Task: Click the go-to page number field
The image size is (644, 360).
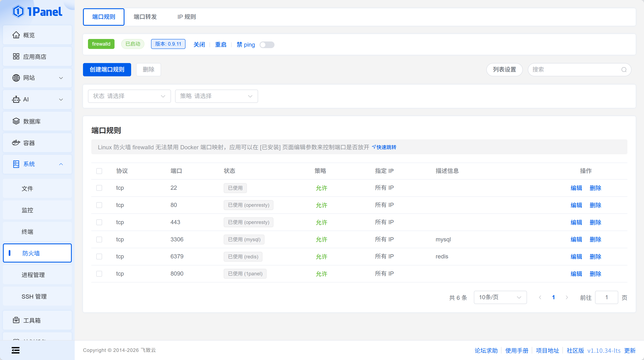Action: [606, 297]
